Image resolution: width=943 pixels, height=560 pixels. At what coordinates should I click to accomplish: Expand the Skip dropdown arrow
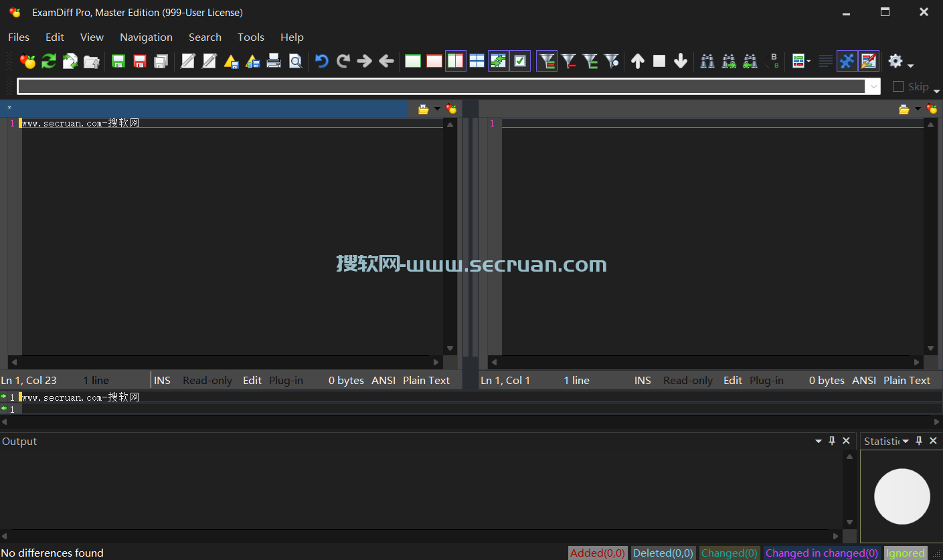click(x=936, y=91)
